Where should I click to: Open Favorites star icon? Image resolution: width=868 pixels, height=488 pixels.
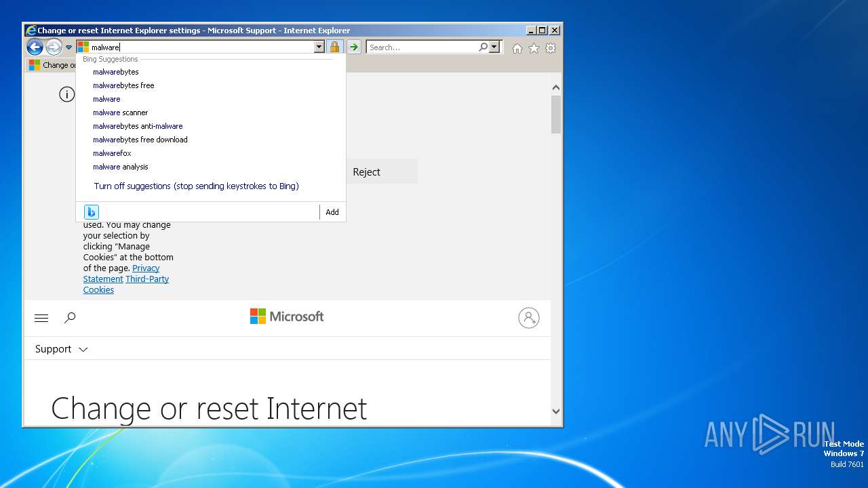[x=534, y=48]
